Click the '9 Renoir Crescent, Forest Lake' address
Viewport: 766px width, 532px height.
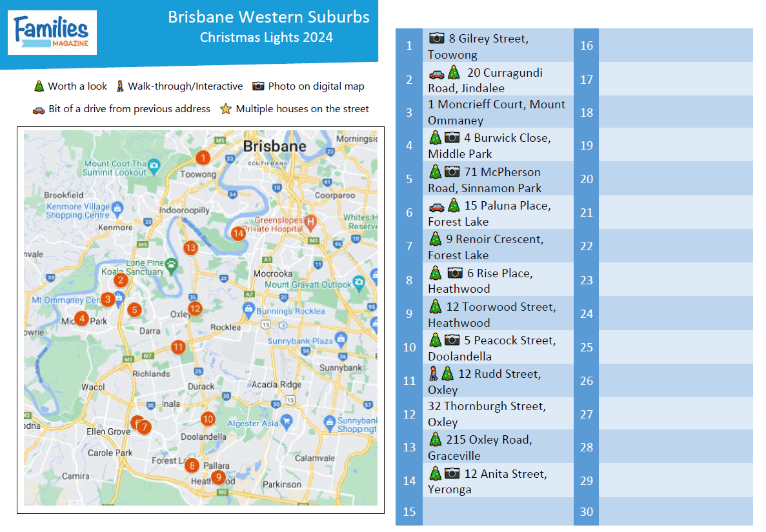[x=485, y=247]
